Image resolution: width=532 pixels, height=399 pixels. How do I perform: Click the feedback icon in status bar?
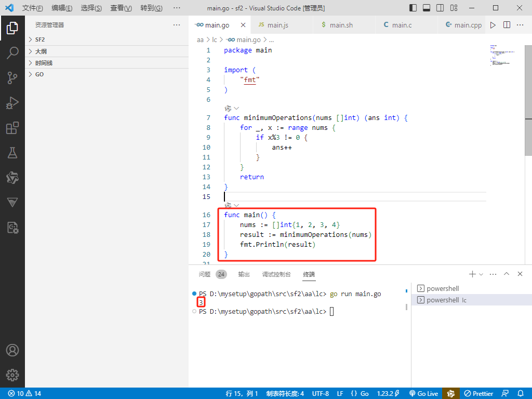pyautogui.click(x=505, y=394)
